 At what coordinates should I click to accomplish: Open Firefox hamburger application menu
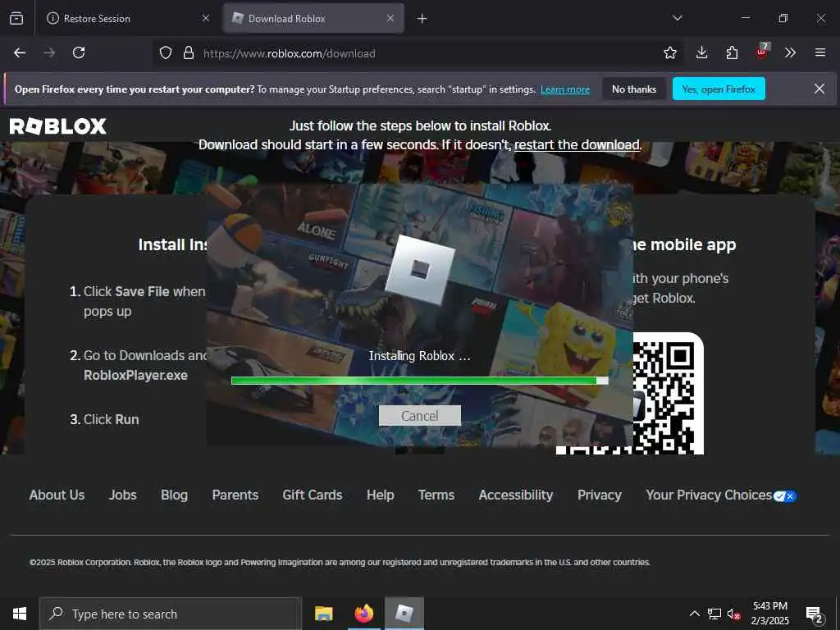coord(820,52)
